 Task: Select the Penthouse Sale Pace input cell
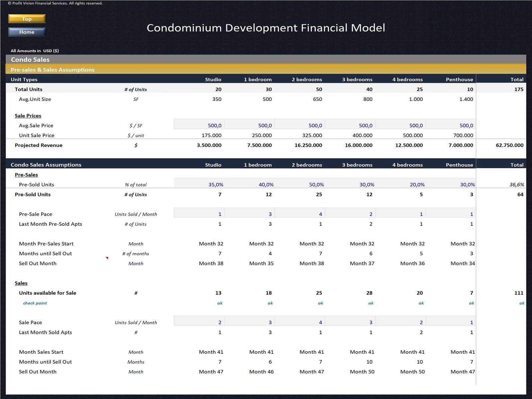coord(451,323)
